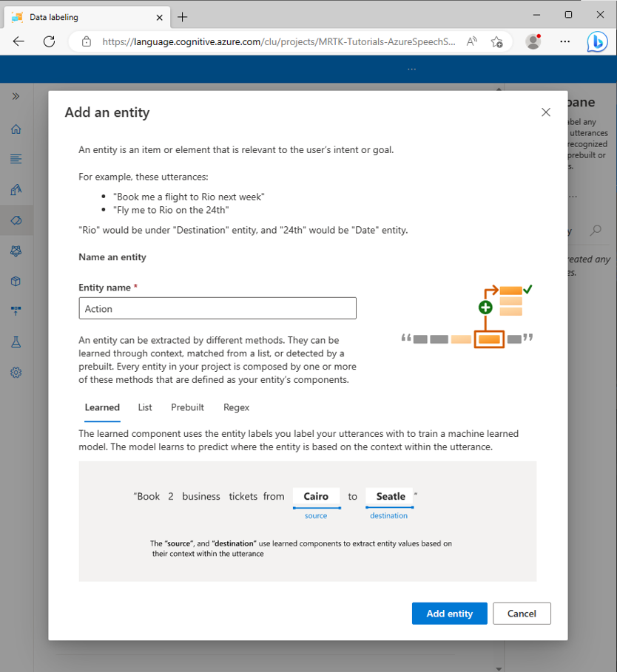This screenshot has width=617, height=672.
Task: Open the Regex component tab
Action: (236, 407)
